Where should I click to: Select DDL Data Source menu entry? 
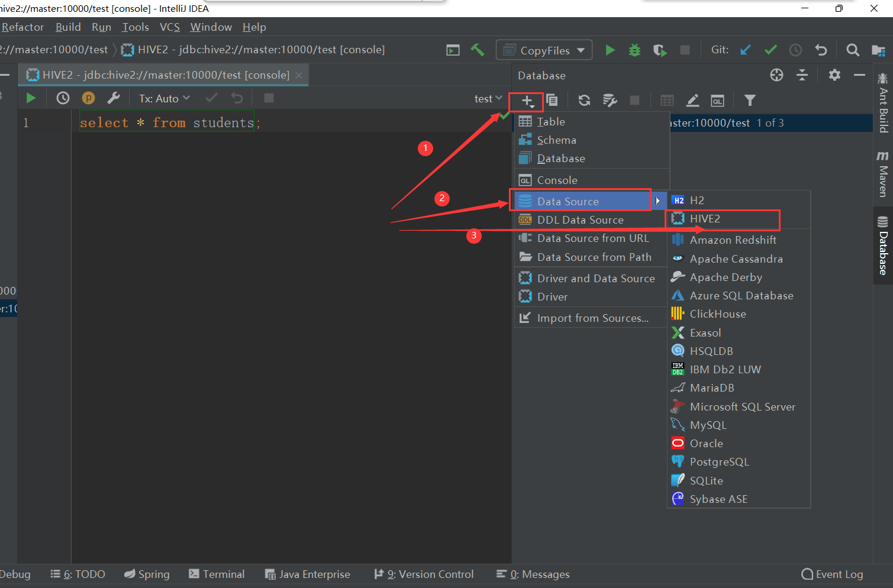[592, 219]
